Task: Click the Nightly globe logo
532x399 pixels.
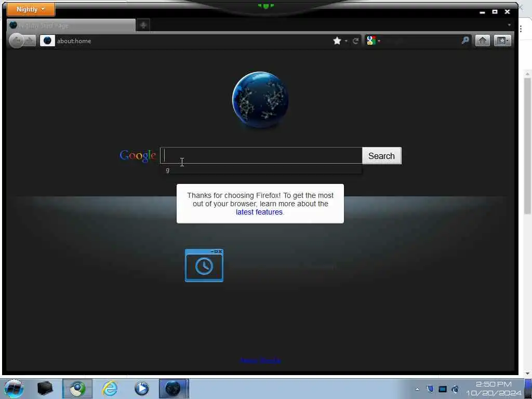Action: pos(260,100)
